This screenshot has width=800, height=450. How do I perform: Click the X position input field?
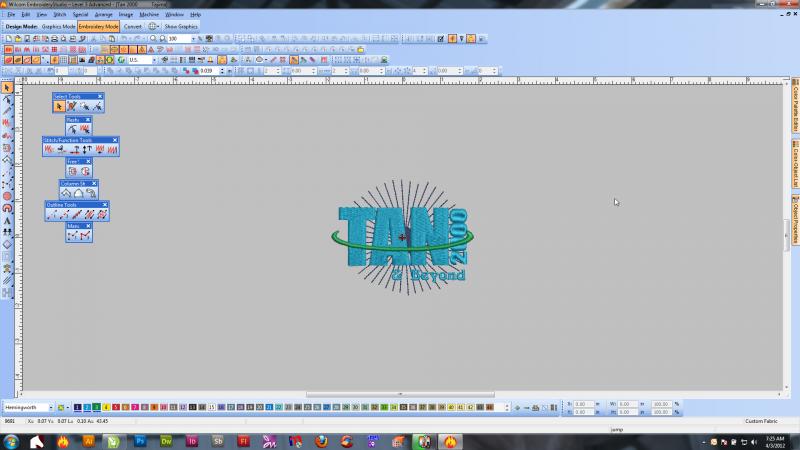[x=583, y=404]
